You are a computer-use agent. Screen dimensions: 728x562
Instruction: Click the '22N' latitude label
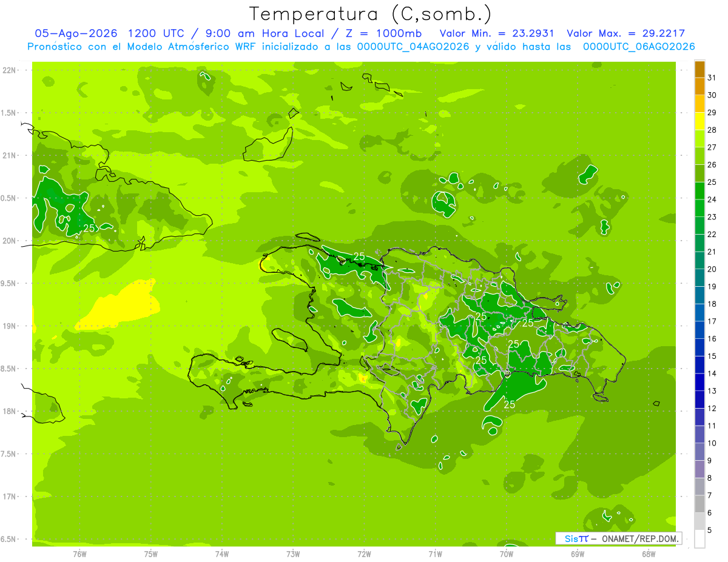coord(10,70)
